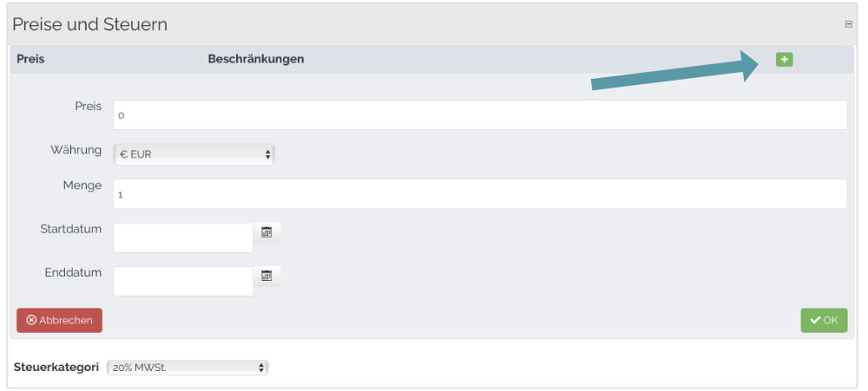This screenshot has height=391, width=868.
Task: Click the checkmark icon on OK
Action: click(815, 320)
